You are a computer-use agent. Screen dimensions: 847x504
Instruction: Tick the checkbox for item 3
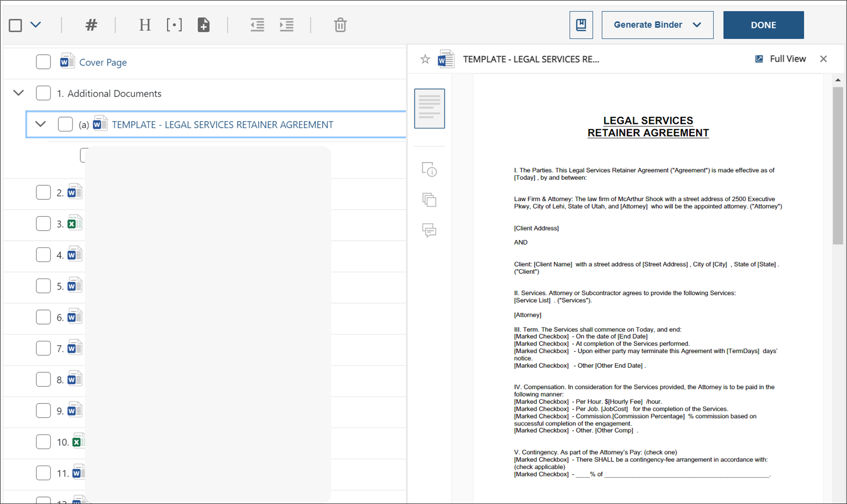click(43, 224)
